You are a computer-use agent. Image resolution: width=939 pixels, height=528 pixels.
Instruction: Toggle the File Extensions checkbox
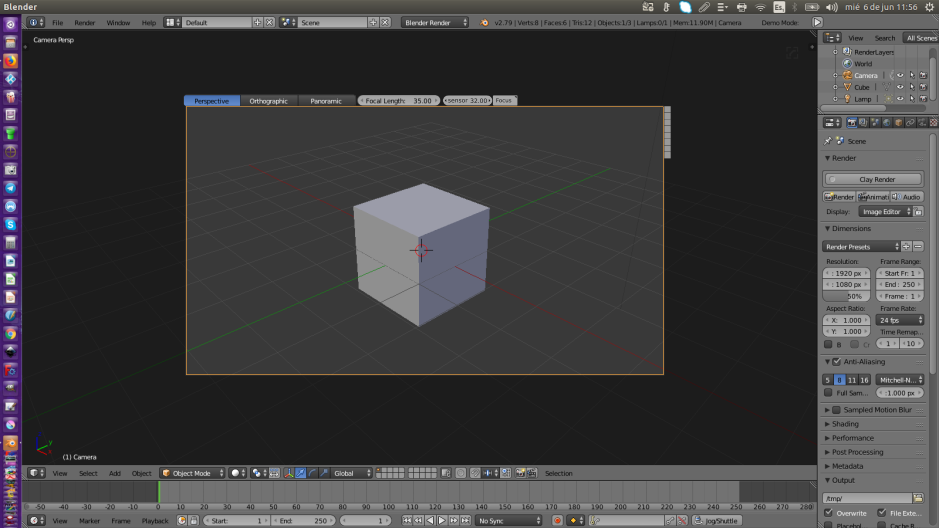pyautogui.click(x=882, y=513)
